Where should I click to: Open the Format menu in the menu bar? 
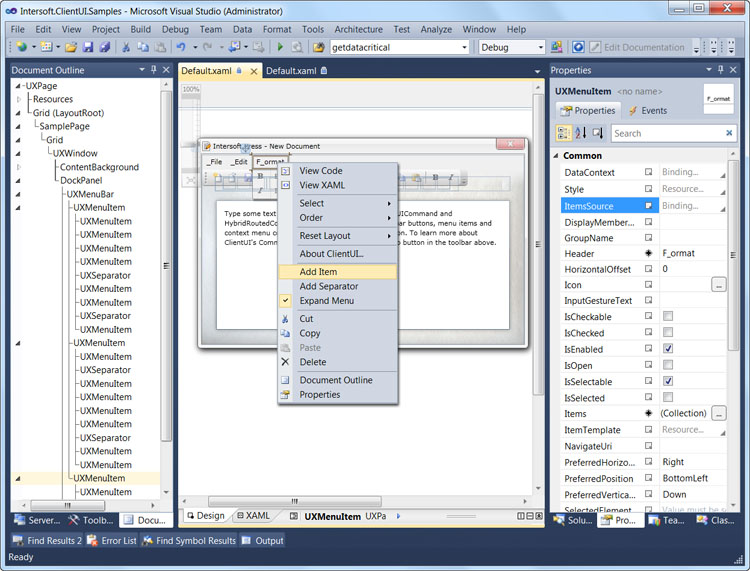point(276,29)
